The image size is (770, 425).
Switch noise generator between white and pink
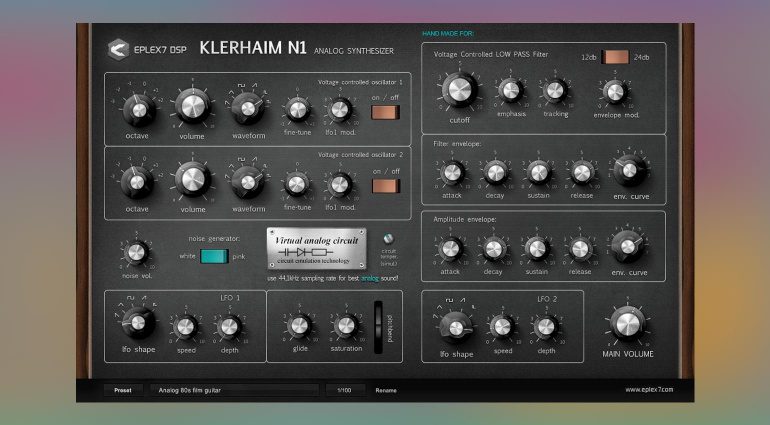pyautogui.click(x=214, y=257)
